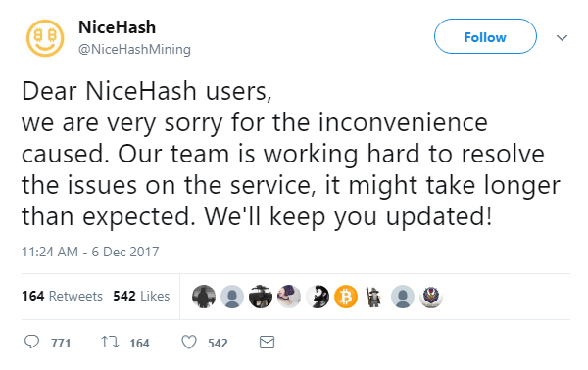Screen dimensions: 588x370
Task: Click the retweet arrows icon
Action: pos(110,342)
